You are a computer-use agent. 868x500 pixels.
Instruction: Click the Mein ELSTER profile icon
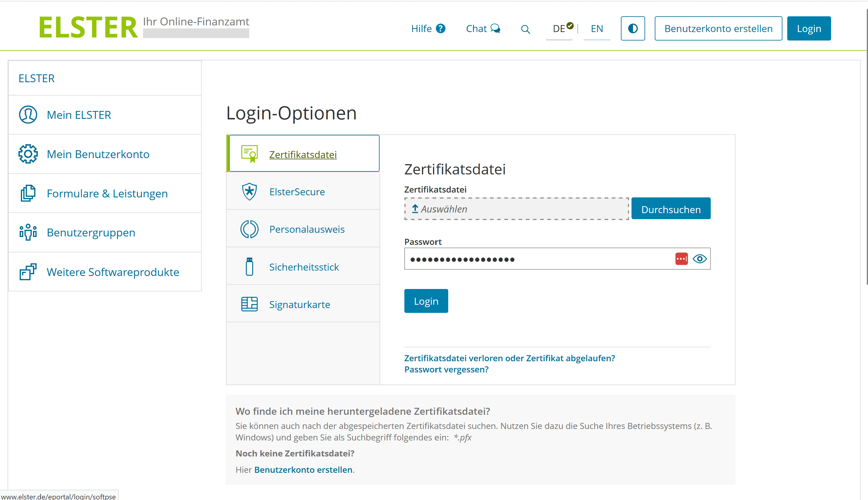[28, 115]
